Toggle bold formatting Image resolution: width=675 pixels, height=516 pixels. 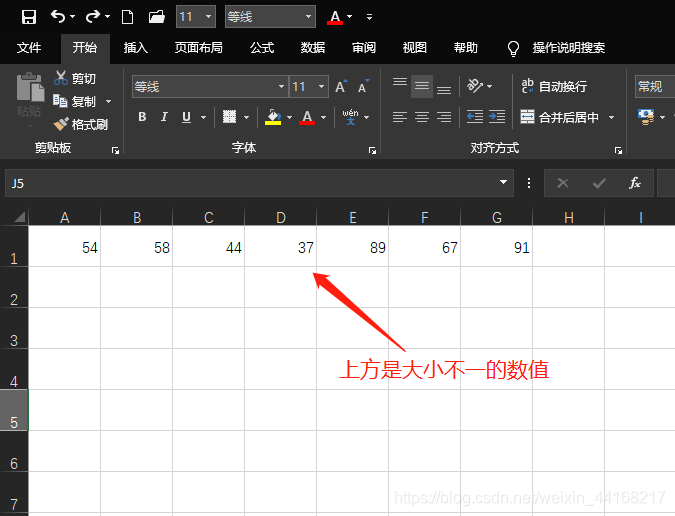[142, 117]
